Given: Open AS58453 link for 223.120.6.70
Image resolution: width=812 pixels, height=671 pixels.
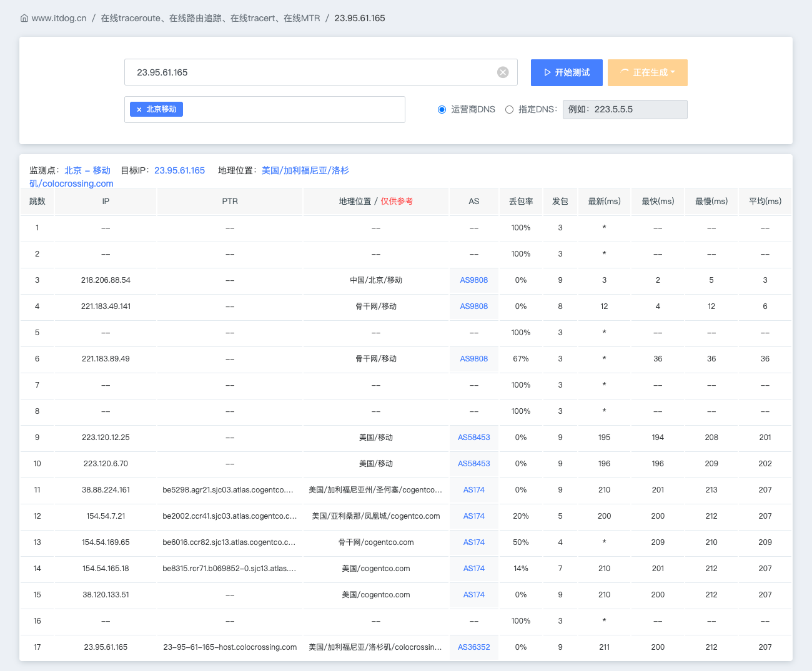Looking at the screenshot, I should tap(474, 464).
